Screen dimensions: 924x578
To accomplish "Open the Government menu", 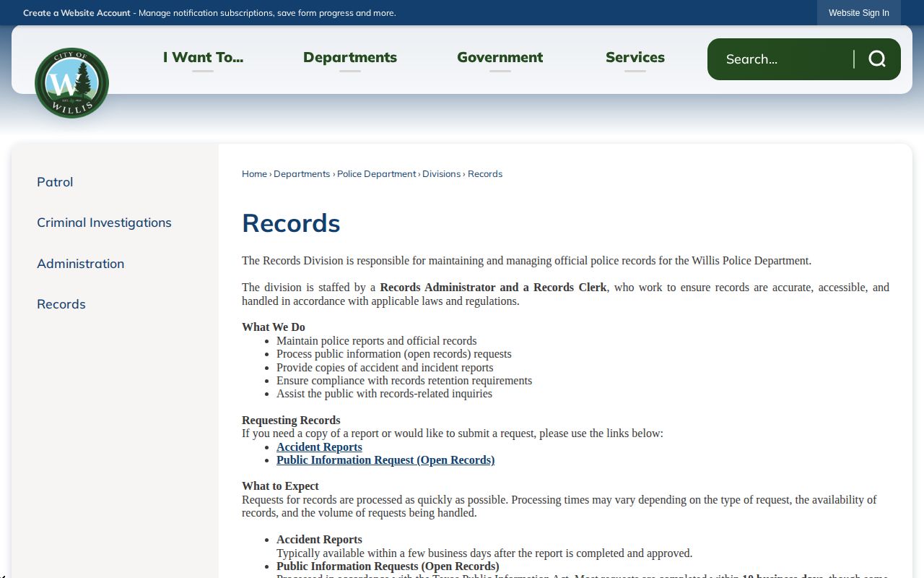I will click(500, 57).
